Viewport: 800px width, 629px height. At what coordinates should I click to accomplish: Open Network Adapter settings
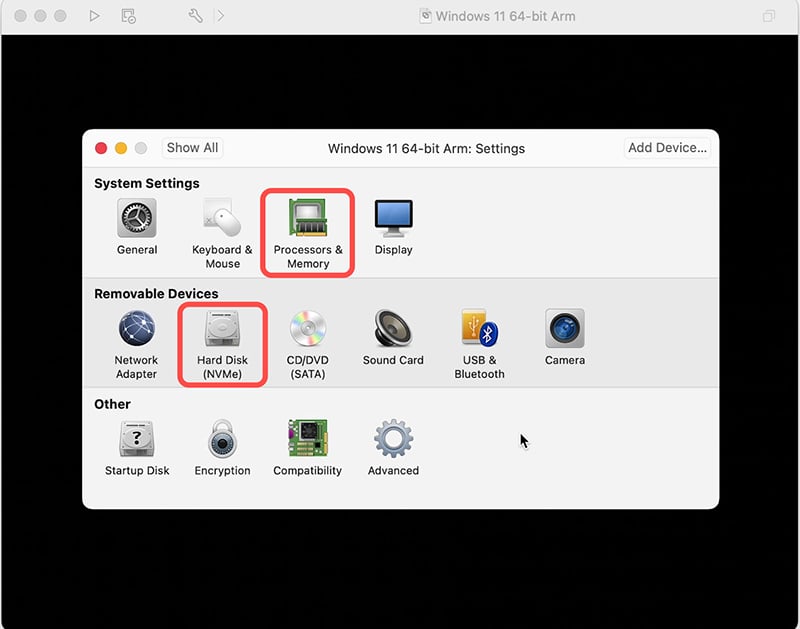[136, 344]
